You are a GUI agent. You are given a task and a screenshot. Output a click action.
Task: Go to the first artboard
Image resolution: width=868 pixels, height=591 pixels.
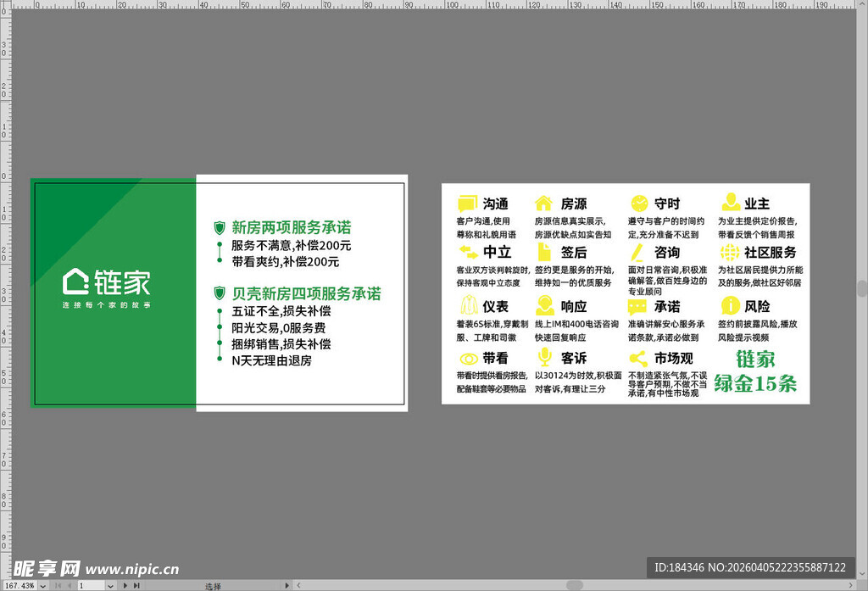tap(56, 585)
